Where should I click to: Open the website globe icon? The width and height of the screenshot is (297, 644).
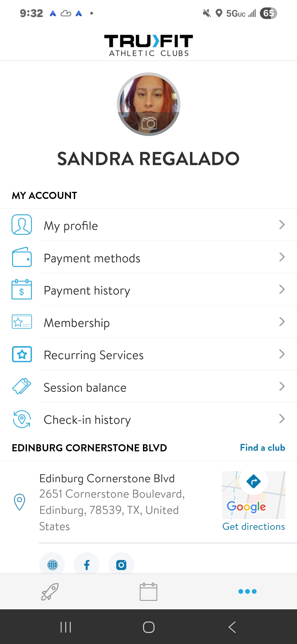click(x=52, y=565)
